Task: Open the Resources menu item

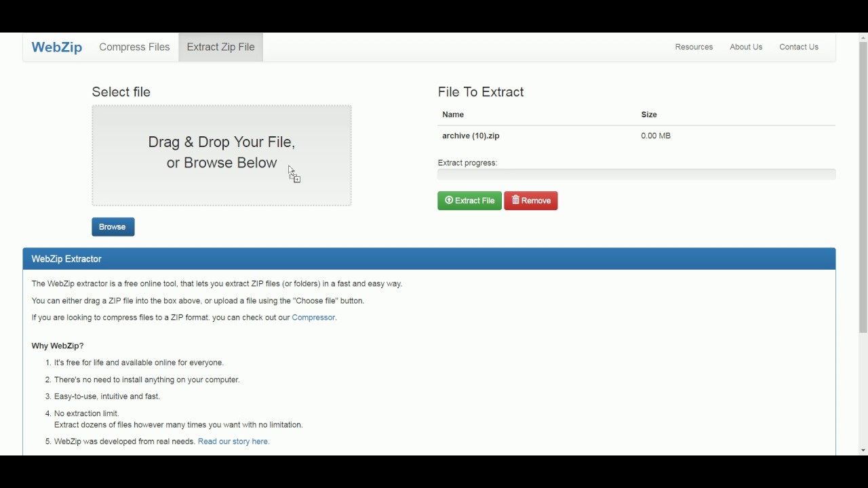Action: [694, 47]
